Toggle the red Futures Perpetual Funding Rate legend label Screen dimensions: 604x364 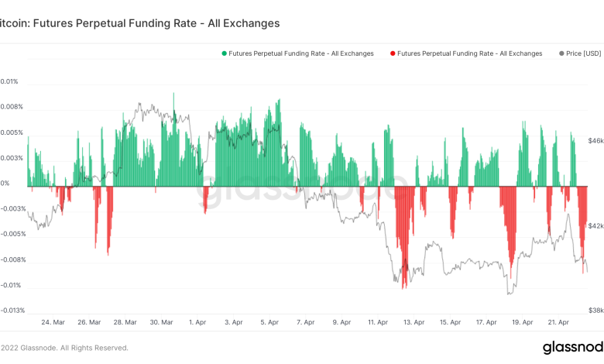pyautogui.click(x=470, y=53)
